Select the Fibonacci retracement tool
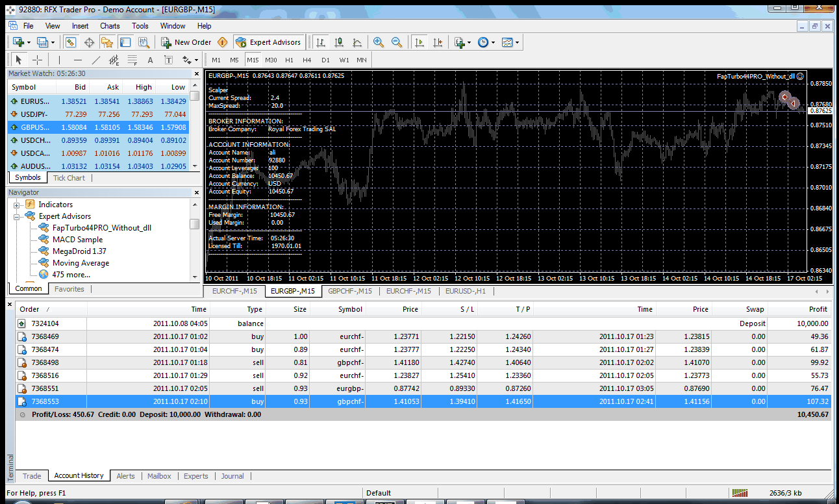 click(132, 60)
